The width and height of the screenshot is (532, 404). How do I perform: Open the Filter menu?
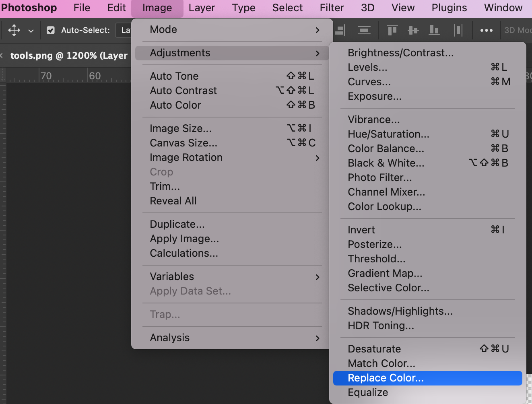332,8
